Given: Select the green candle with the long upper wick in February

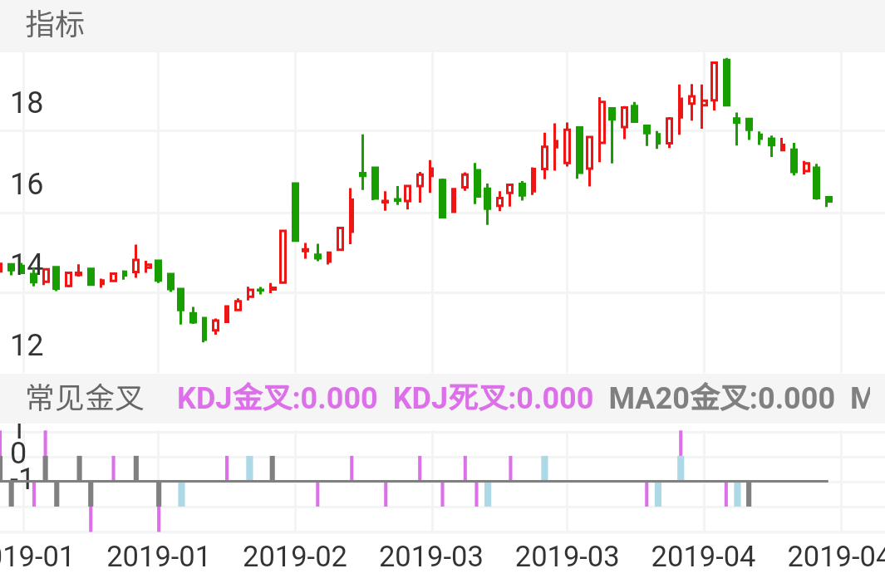Looking at the screenshot, I should [362, 174].
